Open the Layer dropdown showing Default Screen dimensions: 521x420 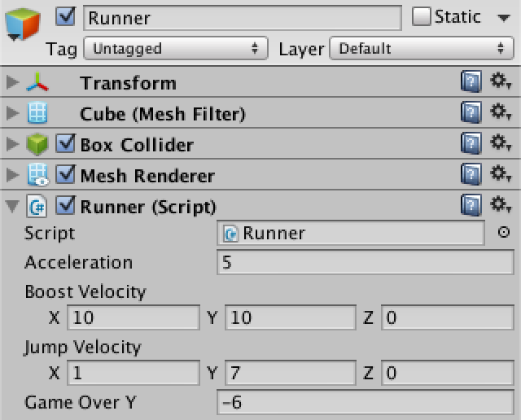pyautogui.click(x=422, y=49)
